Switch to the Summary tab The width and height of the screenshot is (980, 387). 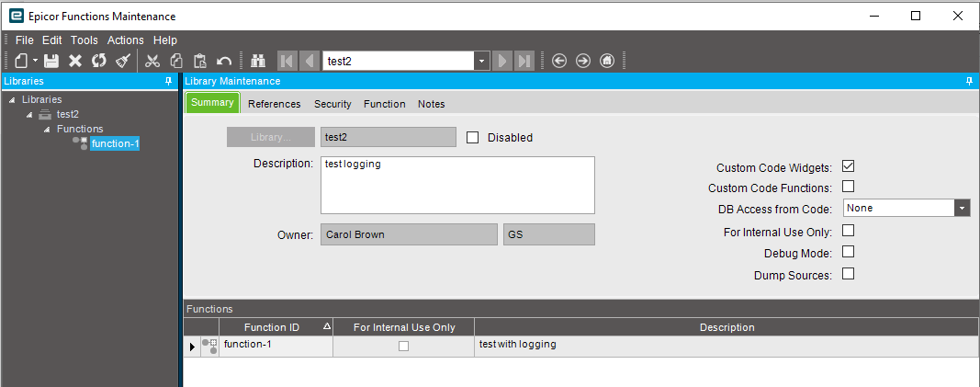coord(212,103)
